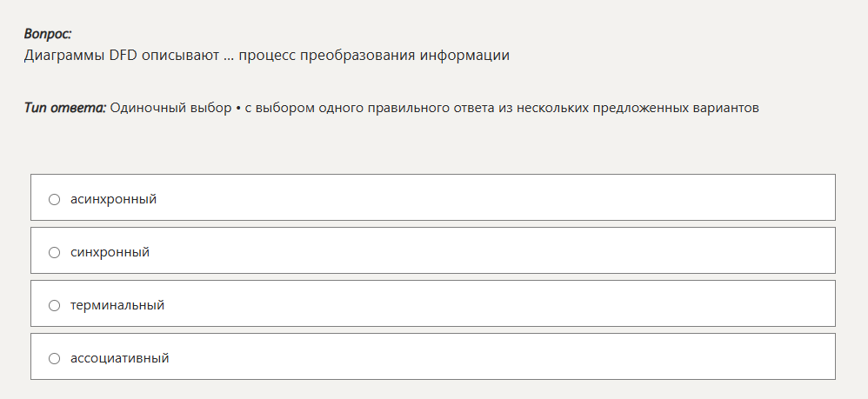The height and width of the screenshot is (399, 868).
Task: Click the answer label text асинхронный
Action: point(113,199)
